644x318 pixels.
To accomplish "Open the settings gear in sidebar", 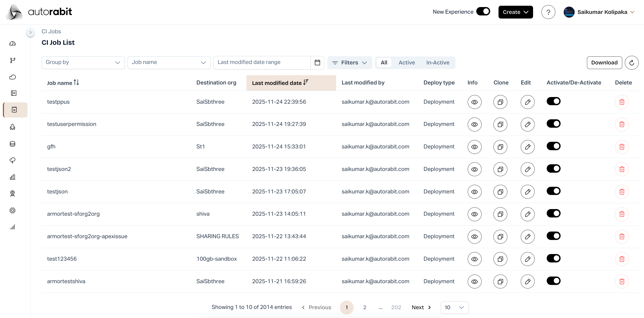I will coord(13,210).
